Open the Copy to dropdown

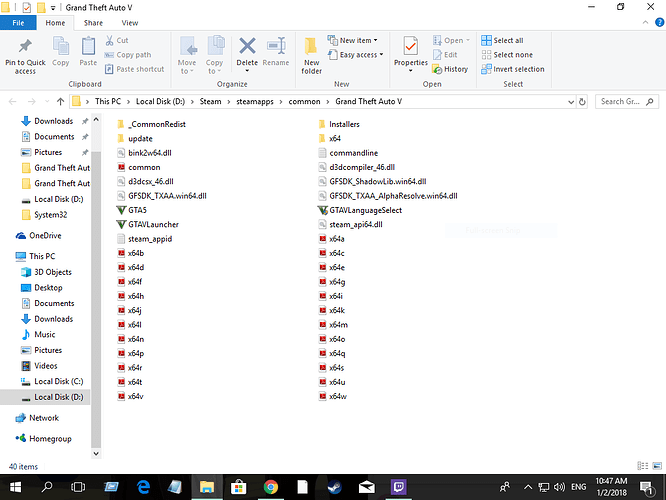point(214,67)
